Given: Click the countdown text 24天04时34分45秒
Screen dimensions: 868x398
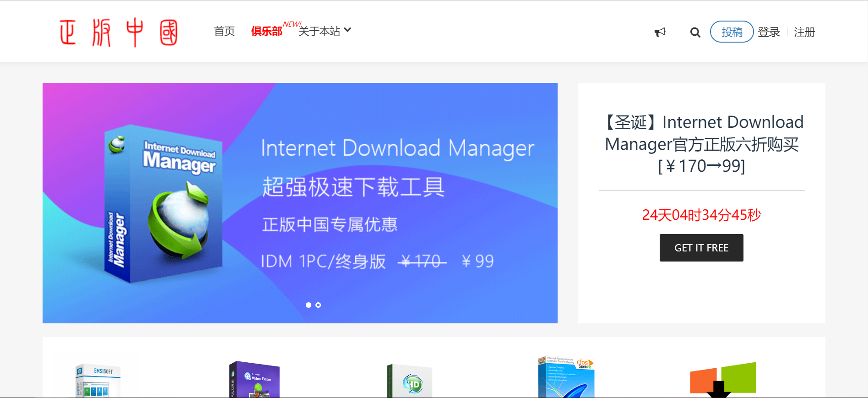Looking at the screenshot, I should (x=701, y=215).
